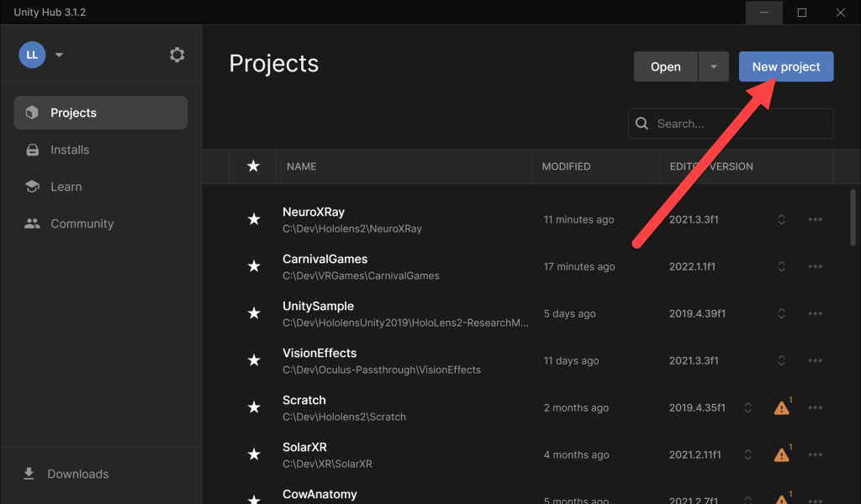This screenshot has height=504, width=861.
Task: Open the NeuroXRay project
Action: 314,213
